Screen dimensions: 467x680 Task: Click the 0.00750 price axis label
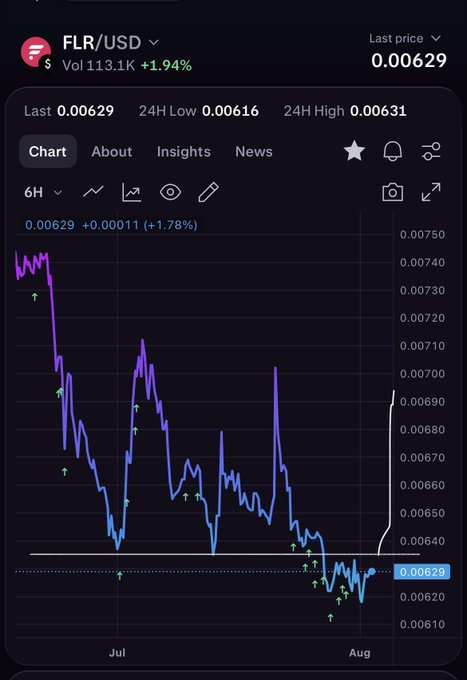(422, 235)
